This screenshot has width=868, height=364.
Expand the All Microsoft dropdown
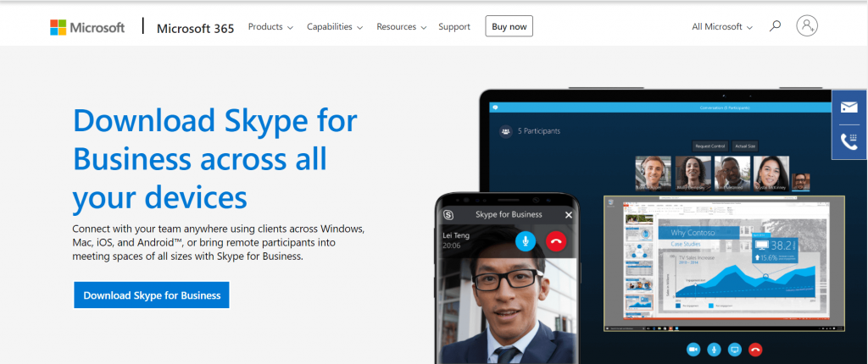point(722,26)
